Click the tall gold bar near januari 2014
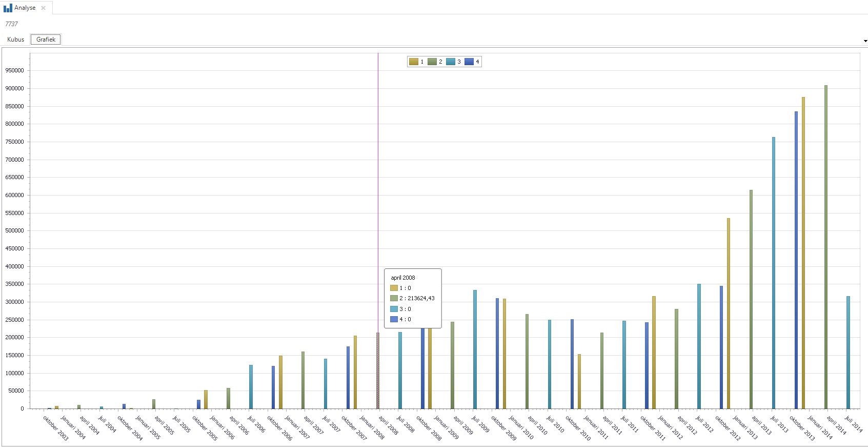 pyautogui.click(x=803, y=251)
